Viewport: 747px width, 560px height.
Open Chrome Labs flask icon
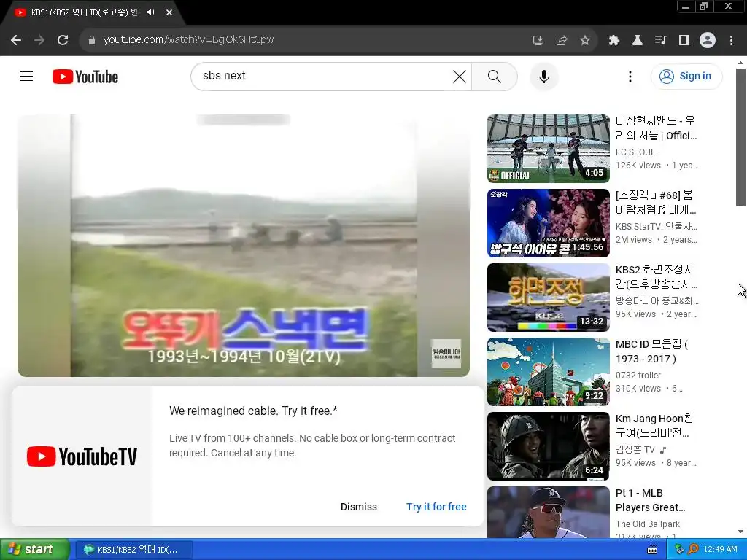click(638, 40)
